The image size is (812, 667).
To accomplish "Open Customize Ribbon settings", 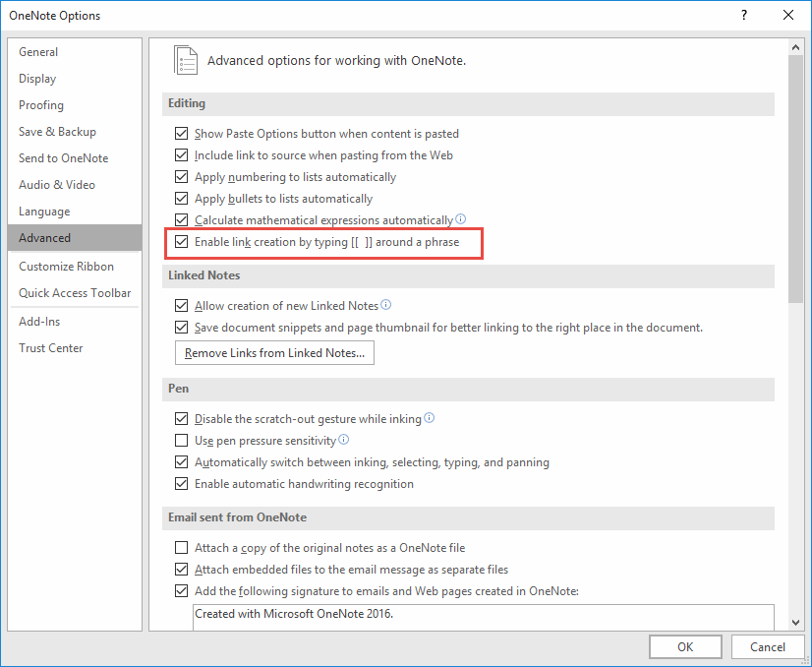I will tap(75, 267).
